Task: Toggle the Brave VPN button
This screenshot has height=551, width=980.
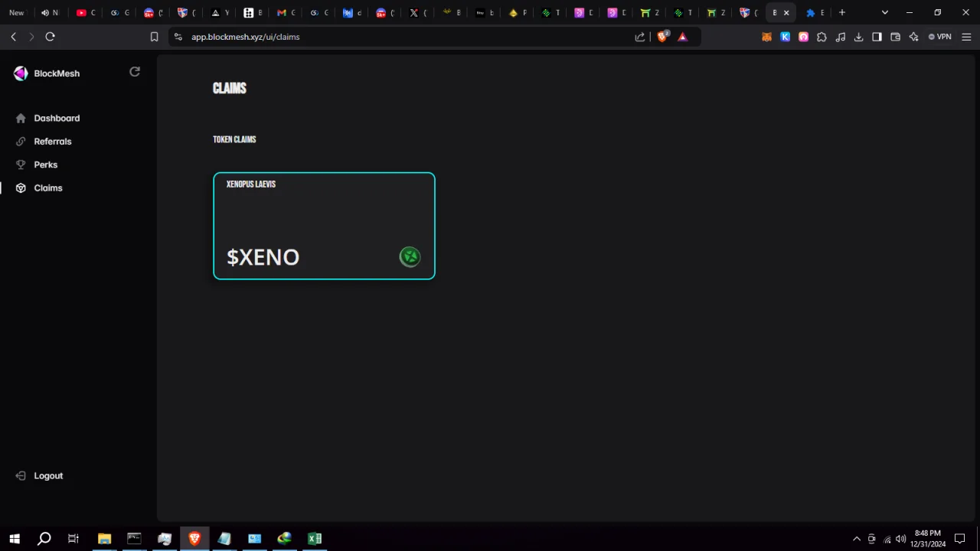Action: 939,37
